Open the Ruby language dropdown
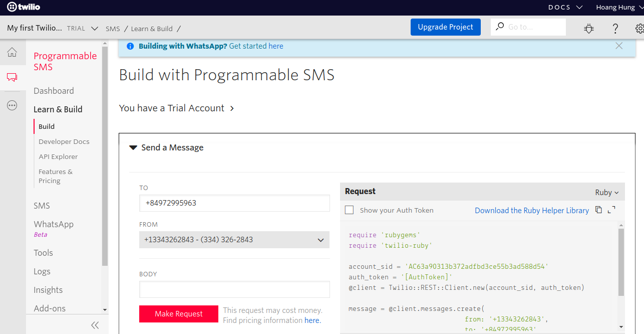Image resolution: width=644 pixels, height=334 pixels. pos(607,193)
